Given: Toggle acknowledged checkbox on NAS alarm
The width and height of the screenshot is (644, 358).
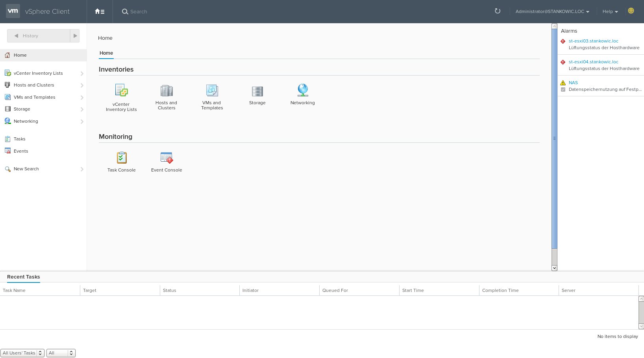Looking at the screenshot, I should [563, 89].
